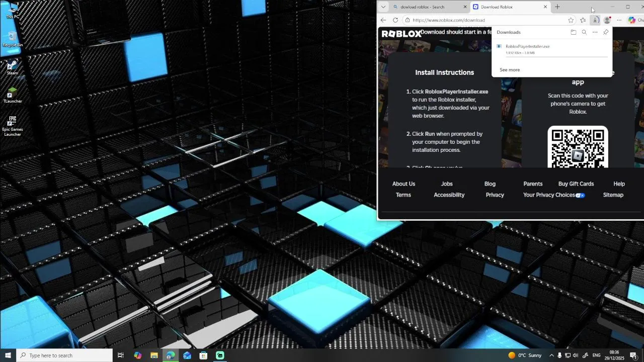Open the About Us footer link

pyautogui.click(x=404, y=184)
